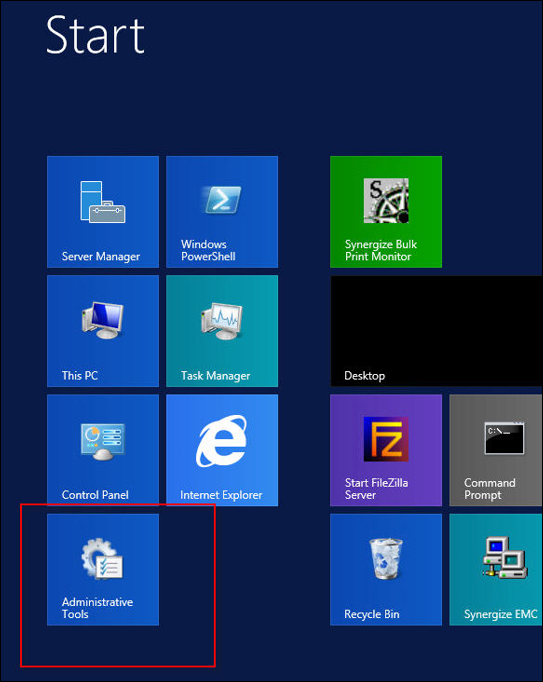Select the Start FileZilla Server label

click(376, 489)
